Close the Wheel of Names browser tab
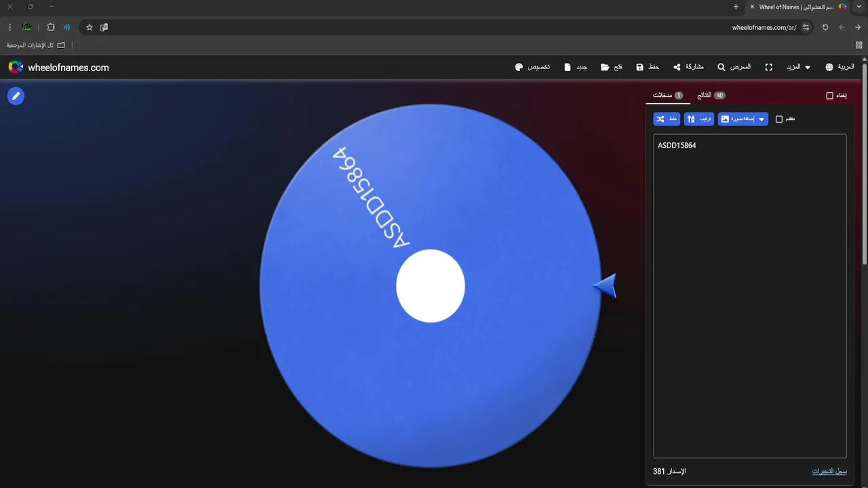Viewport: 868px width, 488px height. click(752, 7)
